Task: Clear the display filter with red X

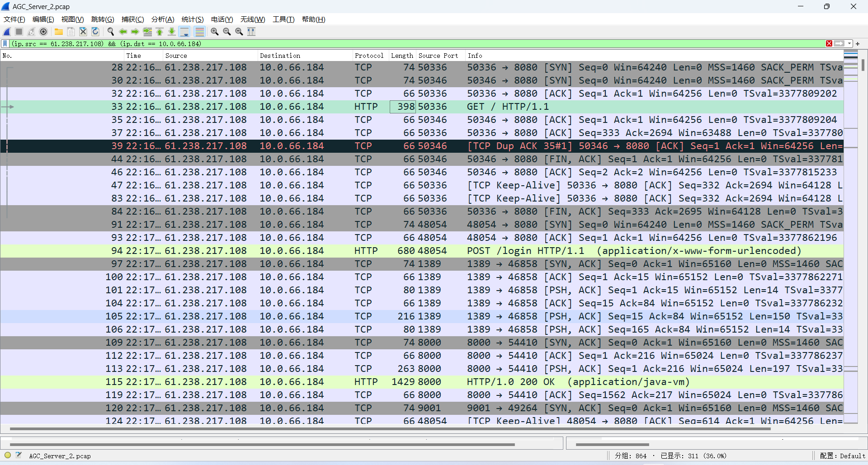Action: [x=829, y=44]
